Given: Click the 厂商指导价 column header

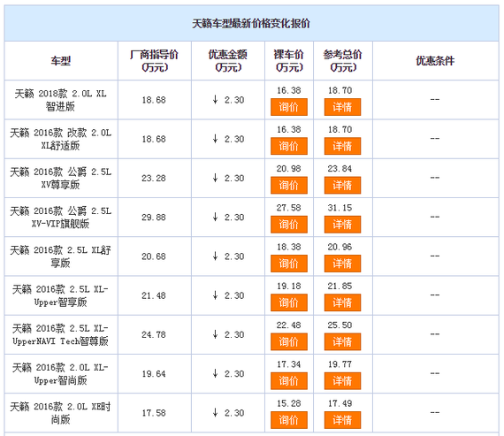Looking at the screenshot, I should click(154, 61).
